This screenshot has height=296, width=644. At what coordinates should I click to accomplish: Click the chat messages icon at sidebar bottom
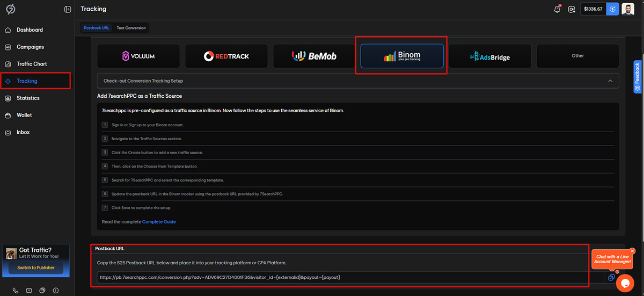[42, 291]
